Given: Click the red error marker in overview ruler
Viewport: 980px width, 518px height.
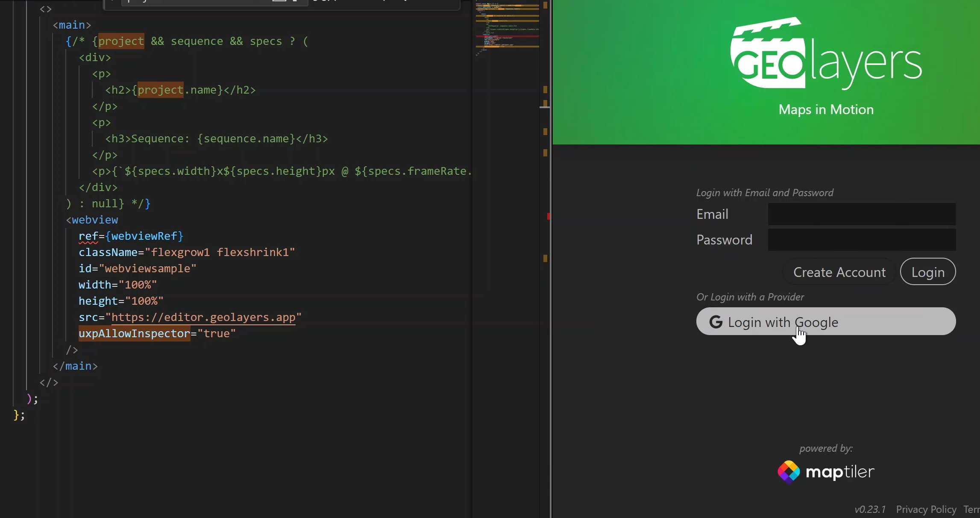Looking at the screenshot, I should click(548, 216).
